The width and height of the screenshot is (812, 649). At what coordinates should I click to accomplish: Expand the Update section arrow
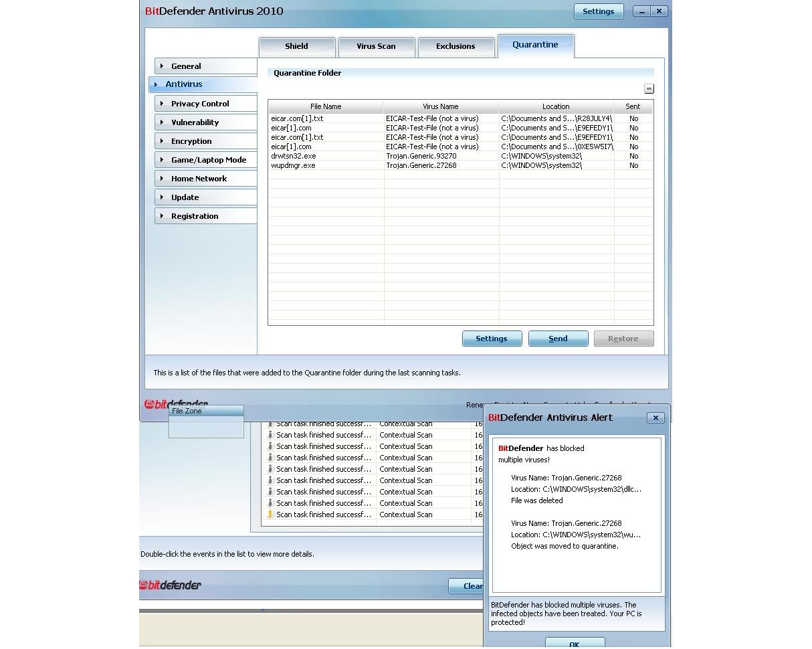pyautogui.click(x=162, y=197)
